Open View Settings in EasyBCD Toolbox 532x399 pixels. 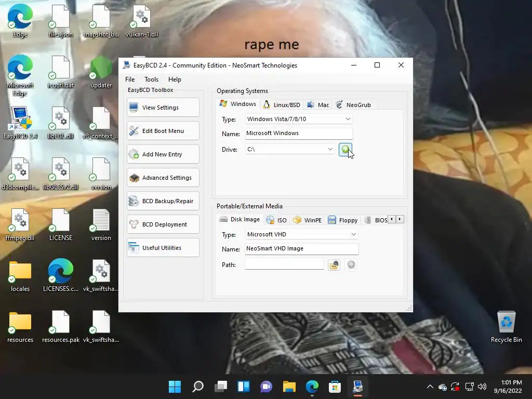163,108
